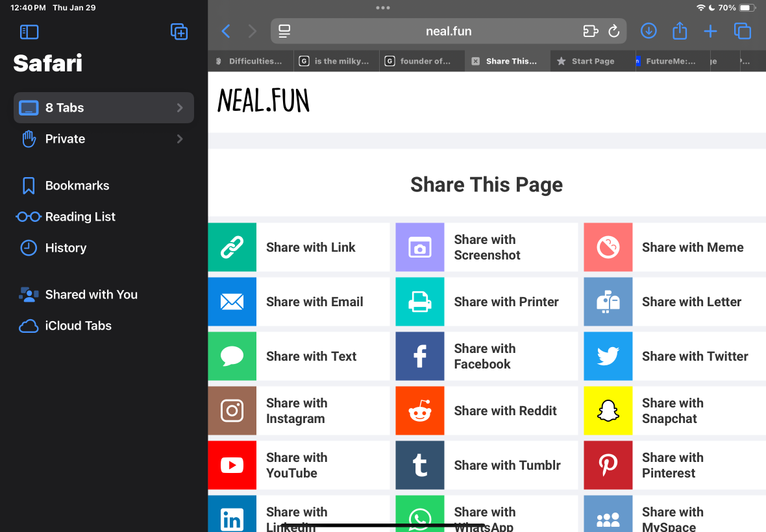Choose Share with Screenshot label

pyautogui.click(x=487, y=247)
